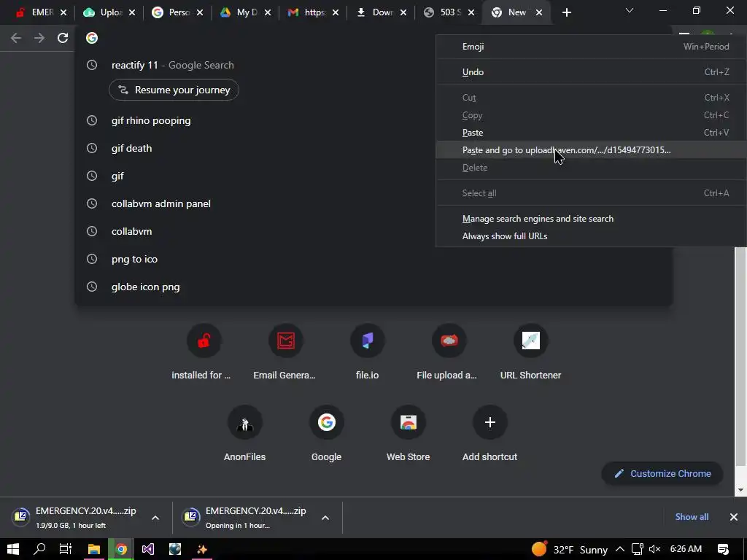Open the AnonFiles shortcut icon
Viewport: 747px width, 560px height.
point(245,422)
